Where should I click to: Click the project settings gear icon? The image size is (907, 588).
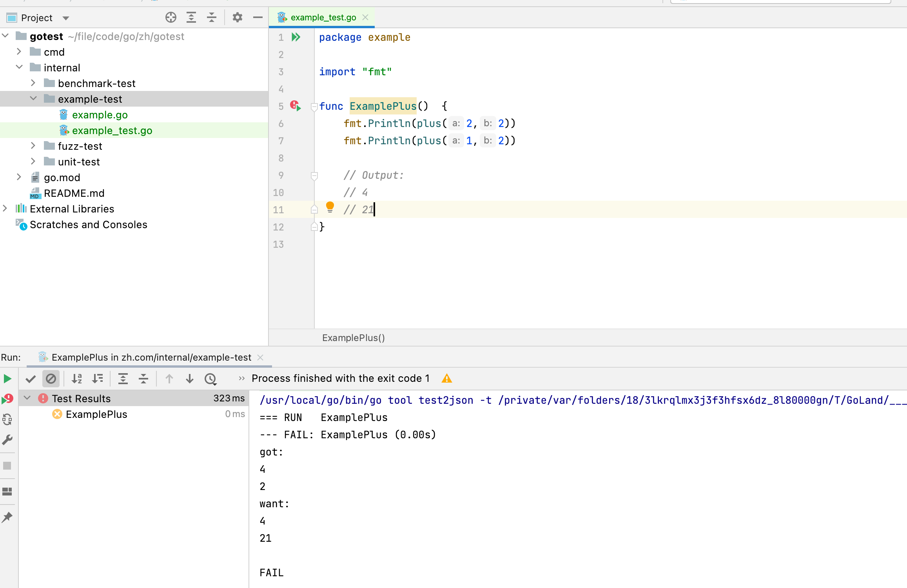[237, 17]
